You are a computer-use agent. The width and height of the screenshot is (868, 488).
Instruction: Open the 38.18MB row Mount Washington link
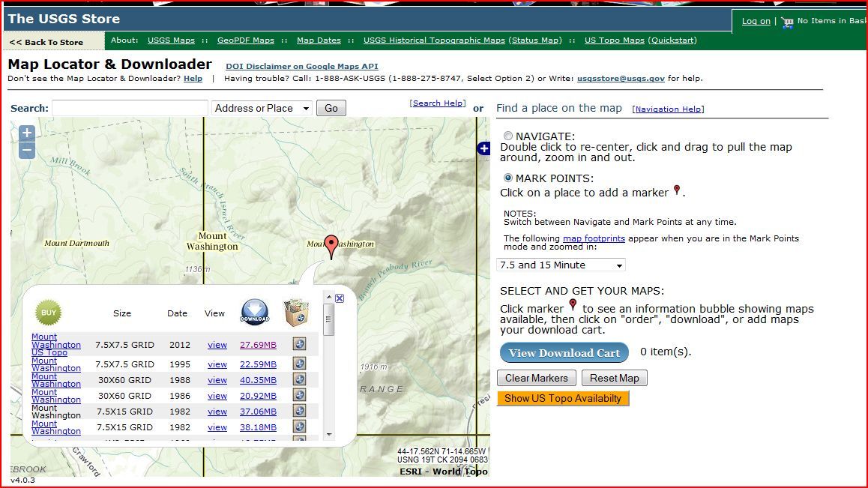pos(56,427)
